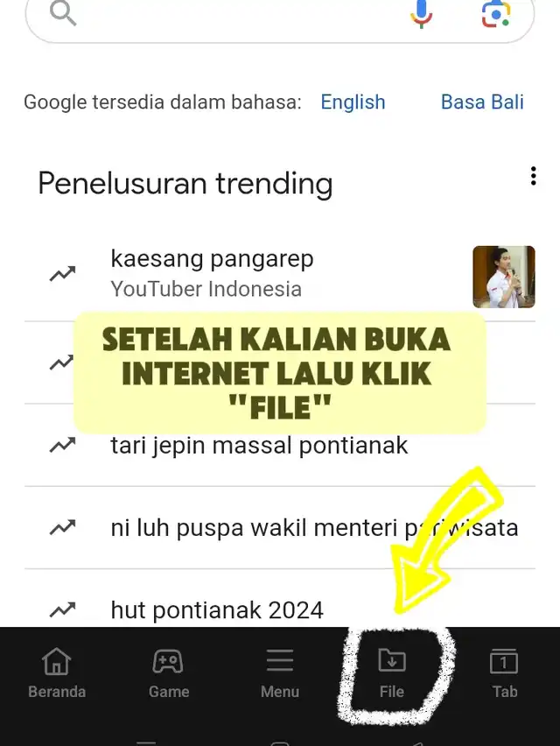Open Google Lens camera search
Viewport: 560px width, 746px height.
coord(495,13)
